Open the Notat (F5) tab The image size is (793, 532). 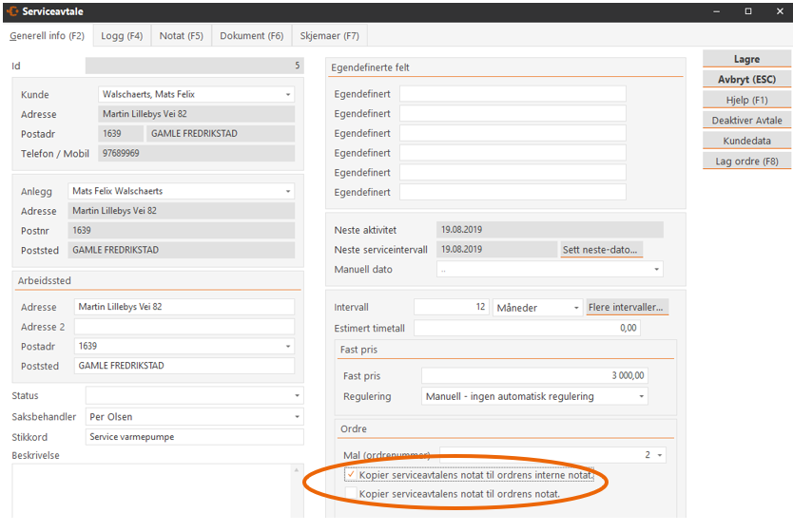point(181,36)
